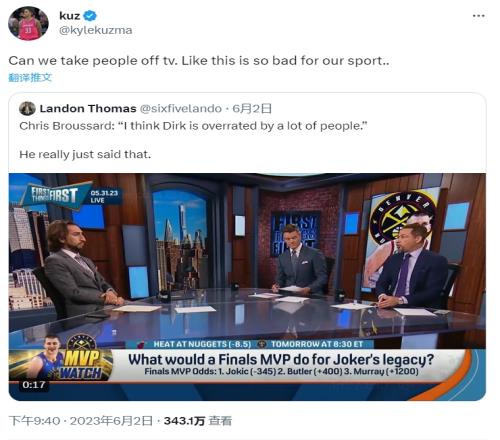The image size is (500, 440).
Task: Click the First Things First show logo
Action: coord(53,195)
